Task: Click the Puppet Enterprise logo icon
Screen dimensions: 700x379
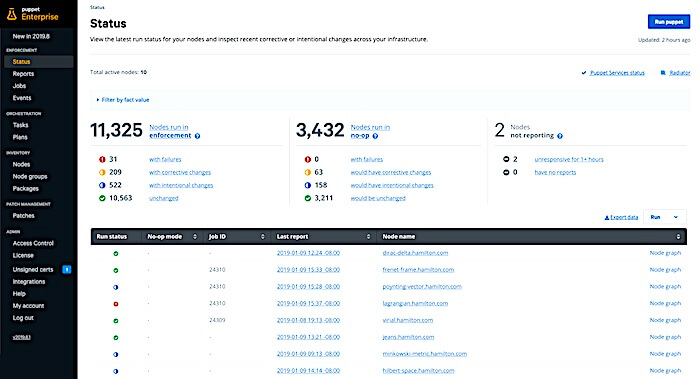Action: pos(12,14)
